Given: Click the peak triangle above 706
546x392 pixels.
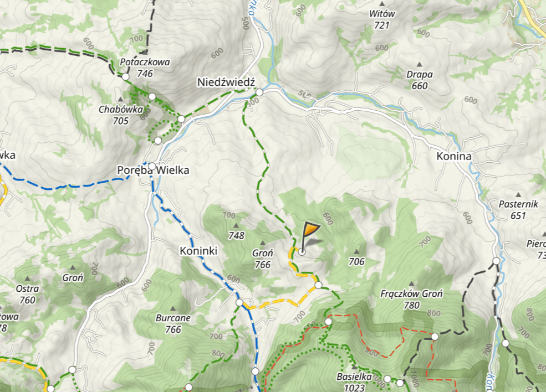Looking at the screenshot, I should coord(356,251).
